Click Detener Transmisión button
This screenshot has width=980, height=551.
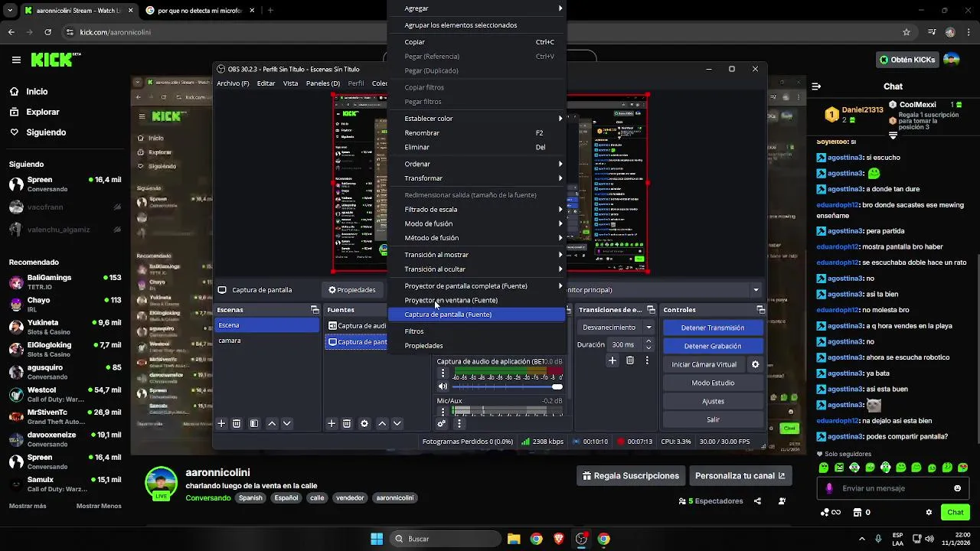(713, 328)
